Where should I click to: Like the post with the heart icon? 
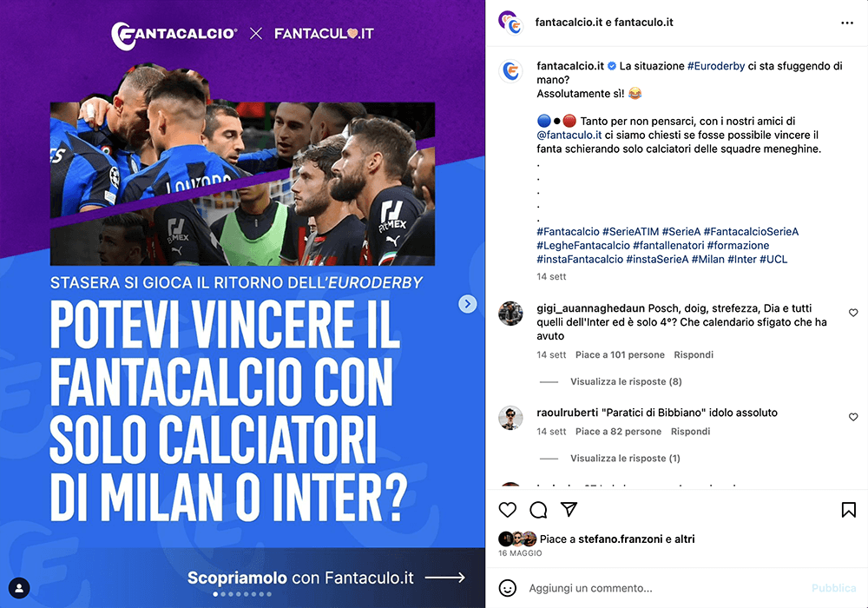point(507,510)
